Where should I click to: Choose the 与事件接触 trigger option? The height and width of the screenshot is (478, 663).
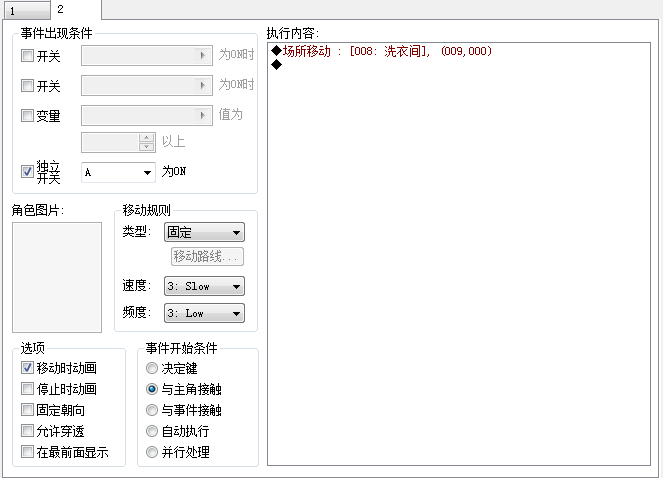tap(152, 410)
